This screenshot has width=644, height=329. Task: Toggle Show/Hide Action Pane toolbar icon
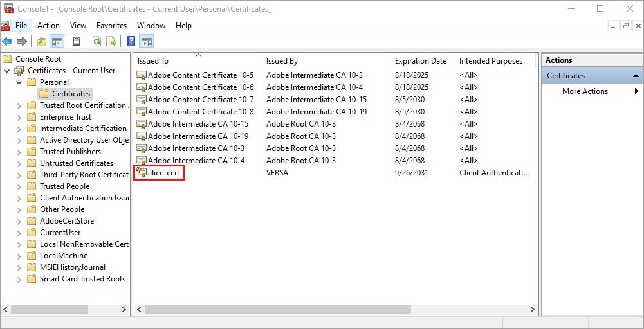click(x=146, y=41)
